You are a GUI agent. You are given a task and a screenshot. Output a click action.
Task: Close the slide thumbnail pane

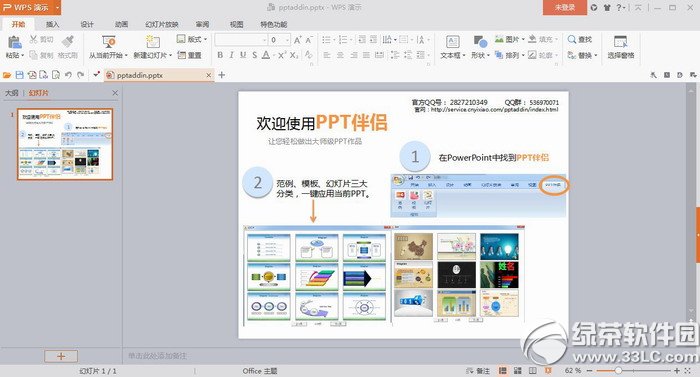pyautogui.click(x=115, y=93)
